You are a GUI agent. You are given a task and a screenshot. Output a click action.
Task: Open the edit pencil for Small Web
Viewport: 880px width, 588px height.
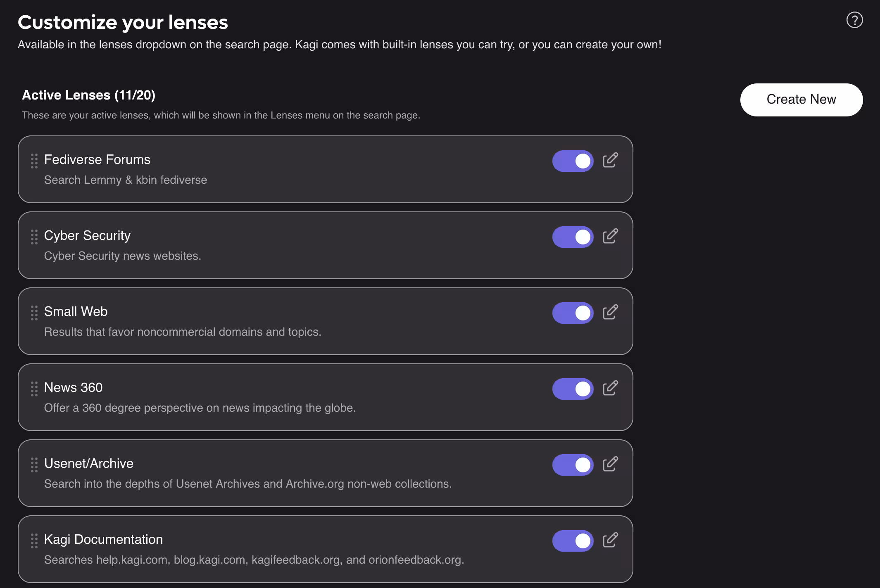tap(610, 312)
